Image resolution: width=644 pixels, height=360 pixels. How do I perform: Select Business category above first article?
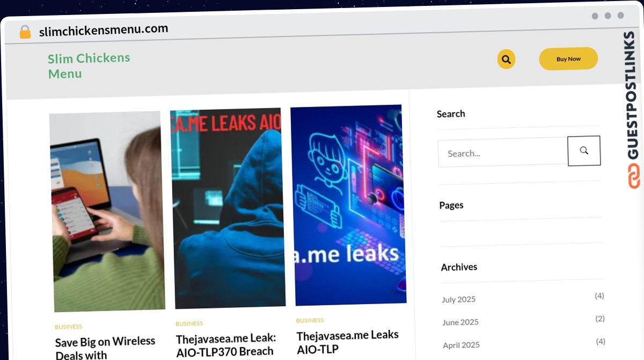[x=68, y=327]
